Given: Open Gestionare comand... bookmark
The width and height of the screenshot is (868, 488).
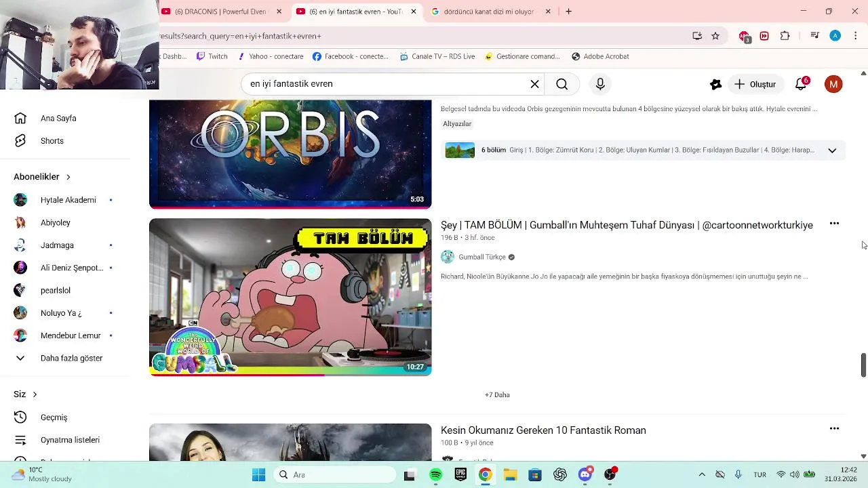Looking at the screenshot, I should tap(522, 56).
